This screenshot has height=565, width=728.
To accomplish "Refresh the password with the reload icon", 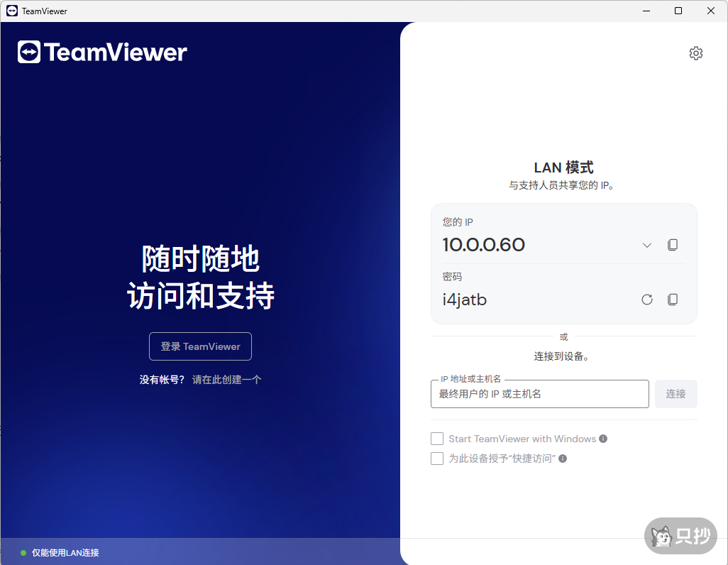I will (x=646, y=300).
